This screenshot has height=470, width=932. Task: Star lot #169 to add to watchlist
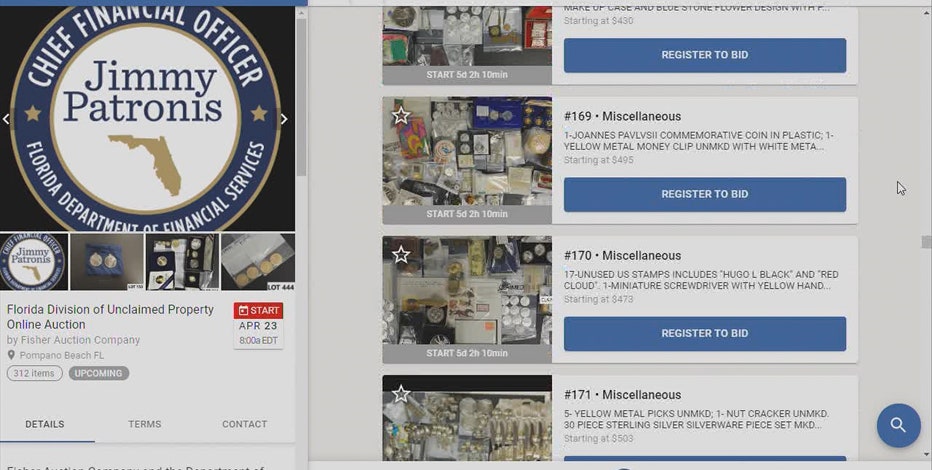(401, 116)
